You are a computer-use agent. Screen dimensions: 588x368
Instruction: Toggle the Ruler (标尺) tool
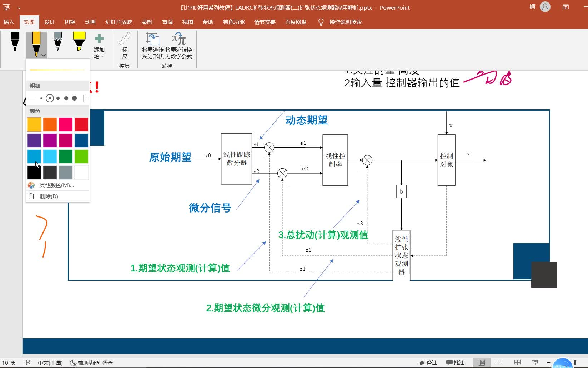[125, 46]
